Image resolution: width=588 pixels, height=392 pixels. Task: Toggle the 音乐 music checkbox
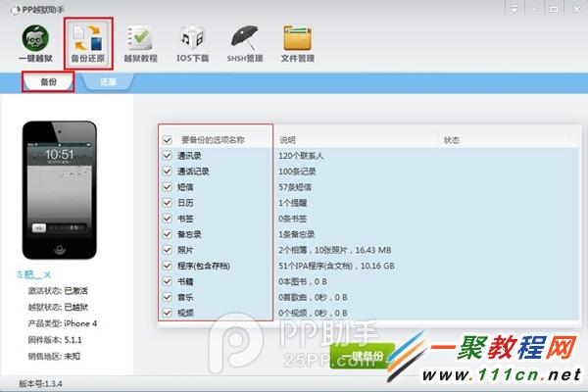point(168,297)
